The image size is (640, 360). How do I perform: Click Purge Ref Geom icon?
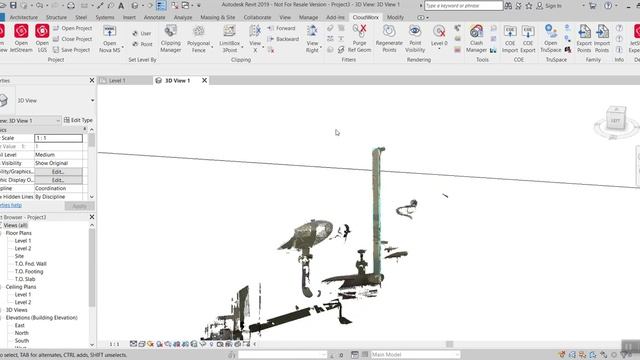click(x=360, y=31)
